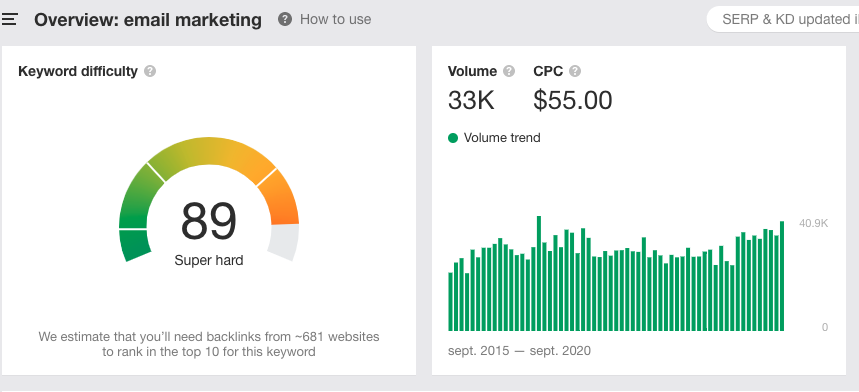Click the first bar of volume chart
The width and height of the screenshot is (859, 392).
(x=450, y=302)
